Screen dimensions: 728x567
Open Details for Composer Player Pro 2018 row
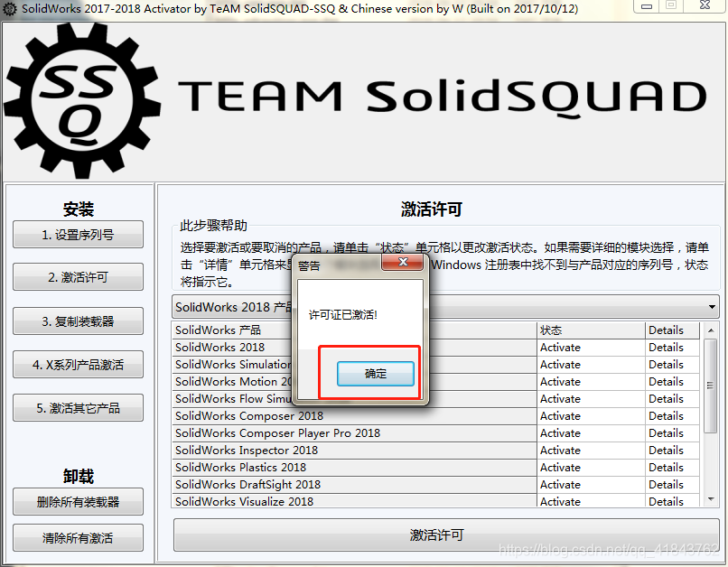coord(672,433)
